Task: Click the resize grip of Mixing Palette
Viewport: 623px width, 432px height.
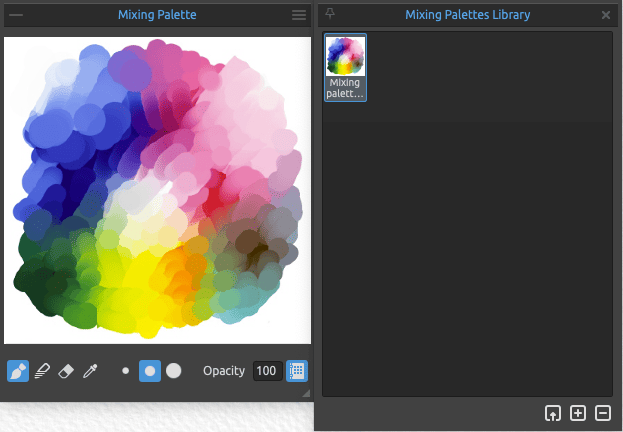Action: pyautogui.click(x=306, y=393)
